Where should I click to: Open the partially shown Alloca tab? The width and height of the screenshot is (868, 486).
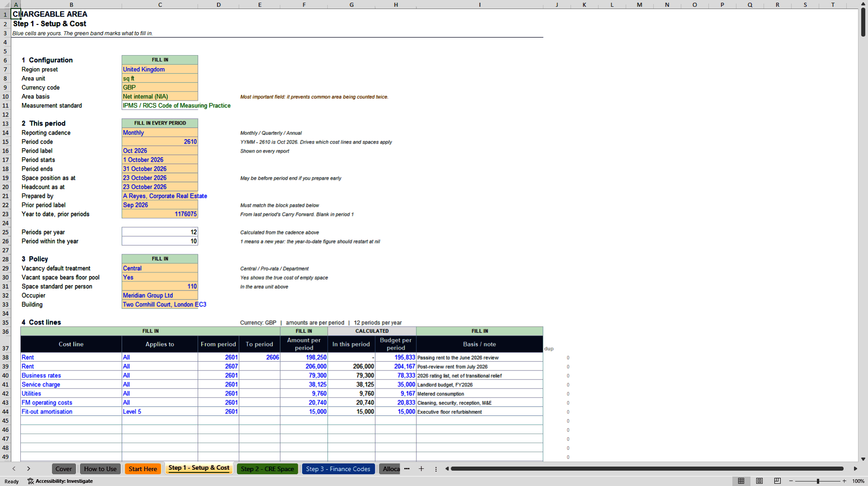pos(391,469)
